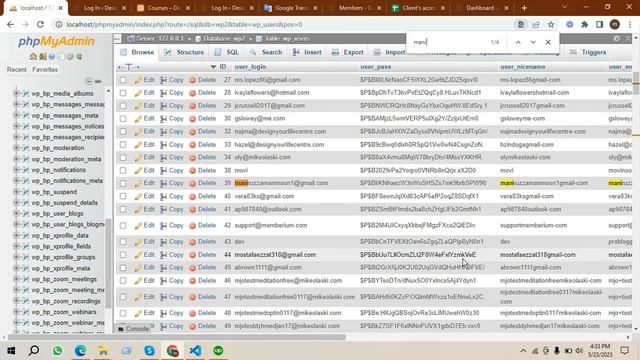Check the row 29 jcrussell2017 checkbox
The image size is (640, 360).
click(123, 106)
